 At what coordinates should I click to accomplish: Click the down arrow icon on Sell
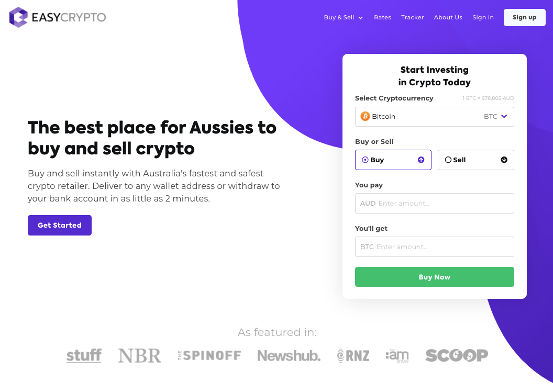[x=504, y=160]
